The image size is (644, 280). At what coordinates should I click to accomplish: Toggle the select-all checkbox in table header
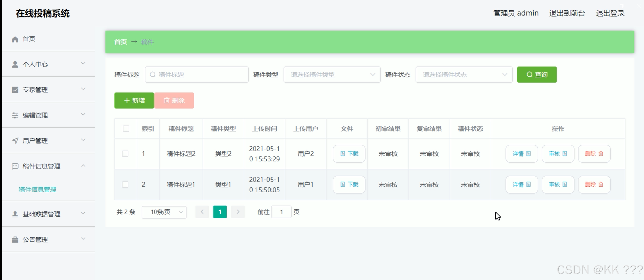tap(126, 128)
